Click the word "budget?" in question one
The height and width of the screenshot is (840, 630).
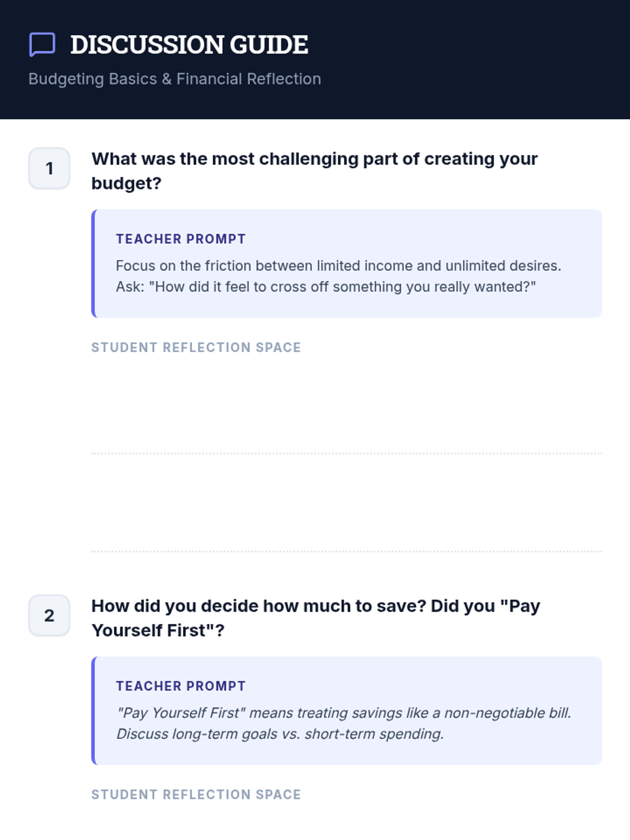127,183
